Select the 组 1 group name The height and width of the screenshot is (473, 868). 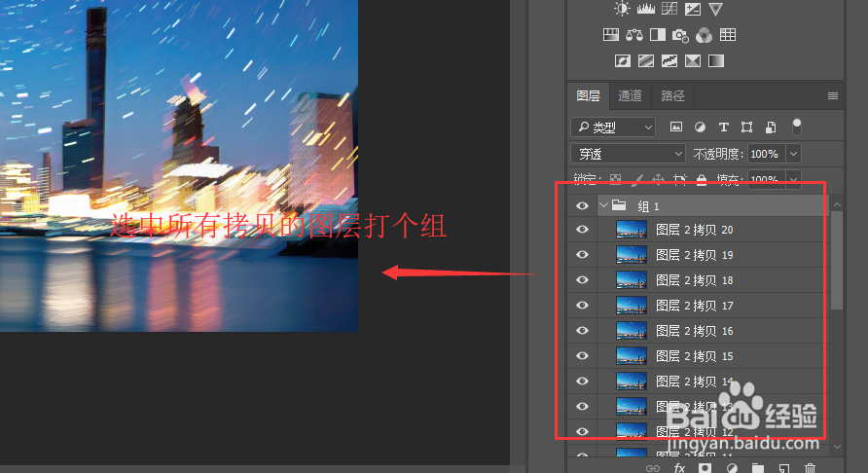[x=648, y=206]
